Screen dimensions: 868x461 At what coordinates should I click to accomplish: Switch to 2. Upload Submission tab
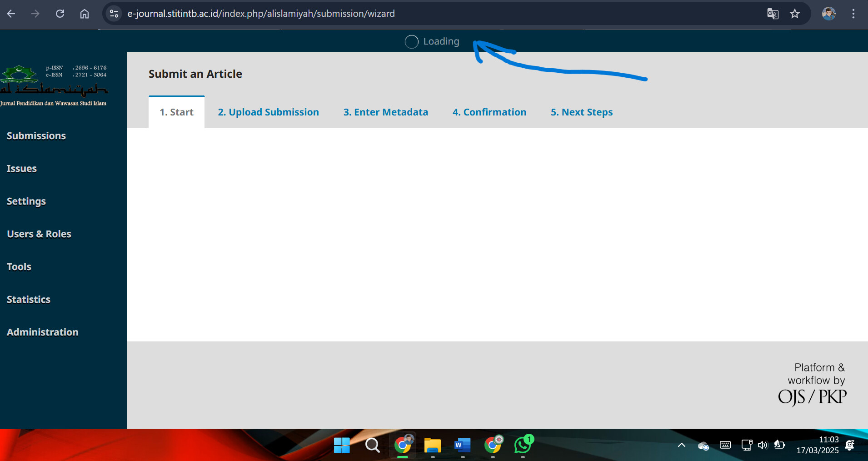coord(269,112)
